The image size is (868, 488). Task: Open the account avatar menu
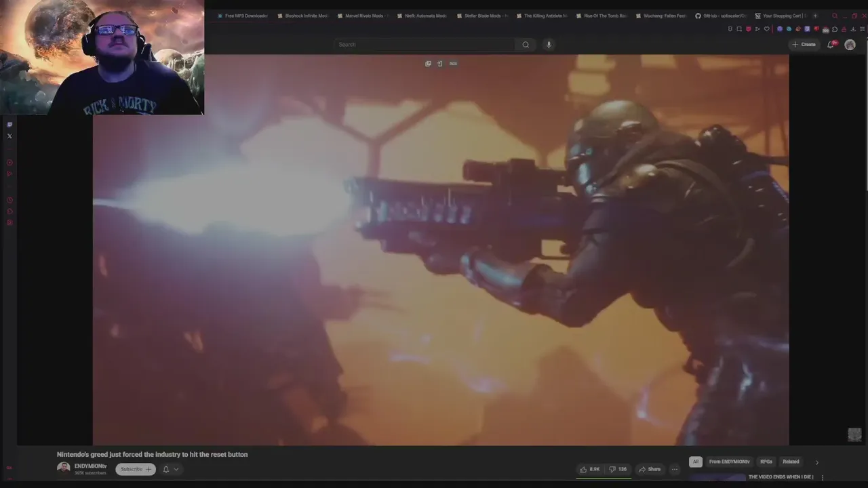(850, 45)
